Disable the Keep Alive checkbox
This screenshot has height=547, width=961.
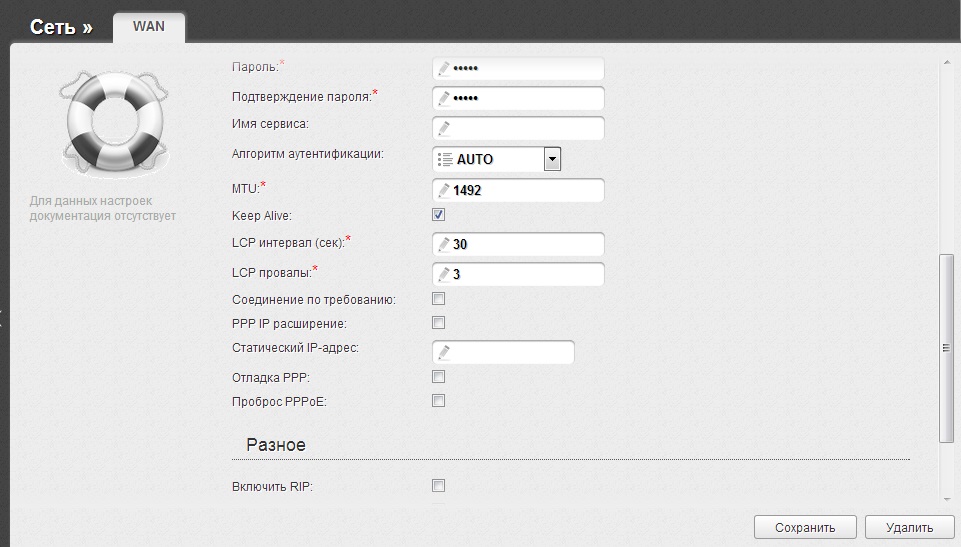tap(438, 215)
